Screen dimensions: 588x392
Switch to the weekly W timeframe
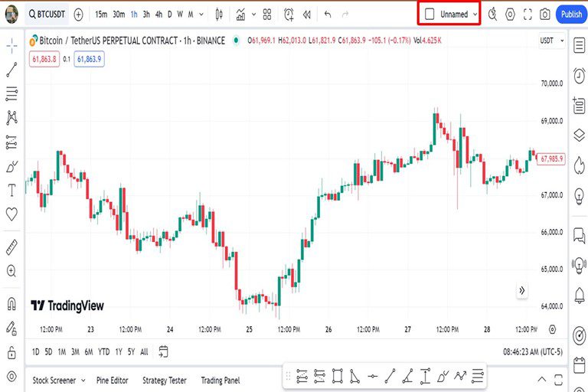point(180,15)
